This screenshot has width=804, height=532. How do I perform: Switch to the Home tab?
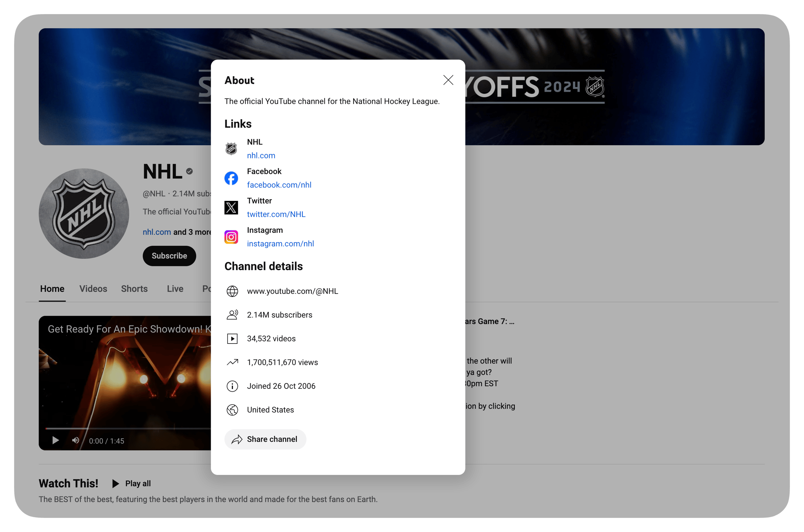52,289
